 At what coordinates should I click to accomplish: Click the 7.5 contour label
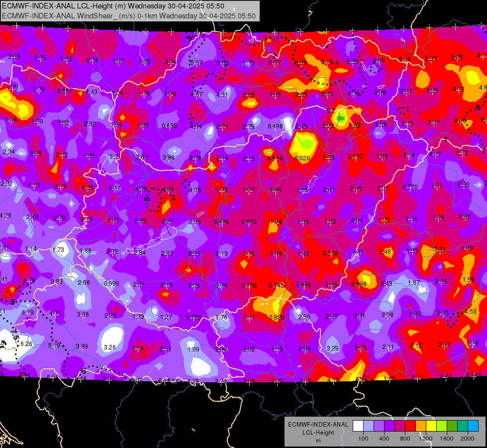coord(15,336)
